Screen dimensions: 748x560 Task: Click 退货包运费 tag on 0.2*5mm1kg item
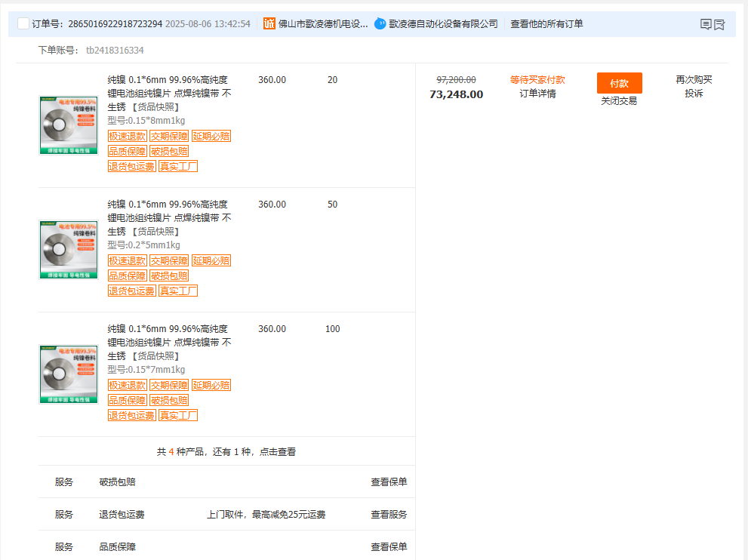[x=131, y=291]
